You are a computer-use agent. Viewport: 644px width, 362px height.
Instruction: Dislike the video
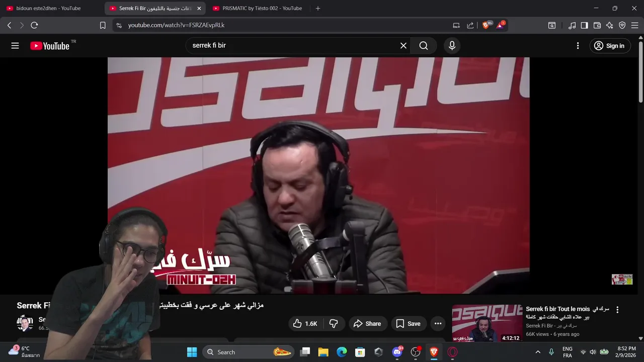pyautogui.click(x=334, y=324)
